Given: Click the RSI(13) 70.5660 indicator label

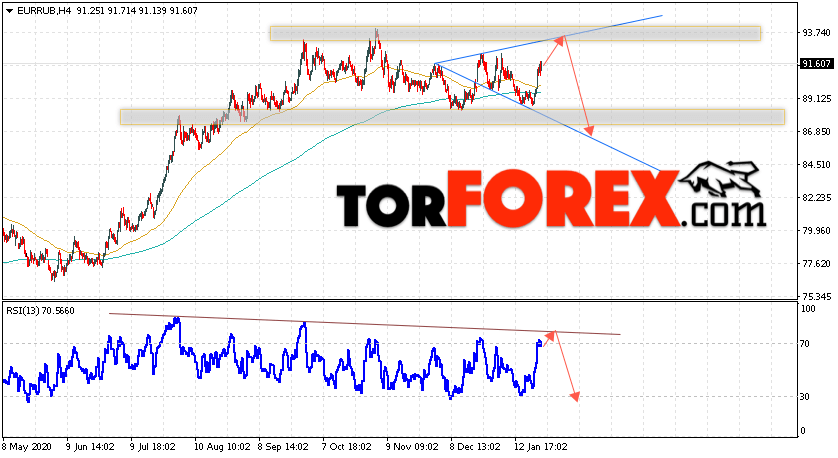Looking at the screenshot, I should 40,310.
